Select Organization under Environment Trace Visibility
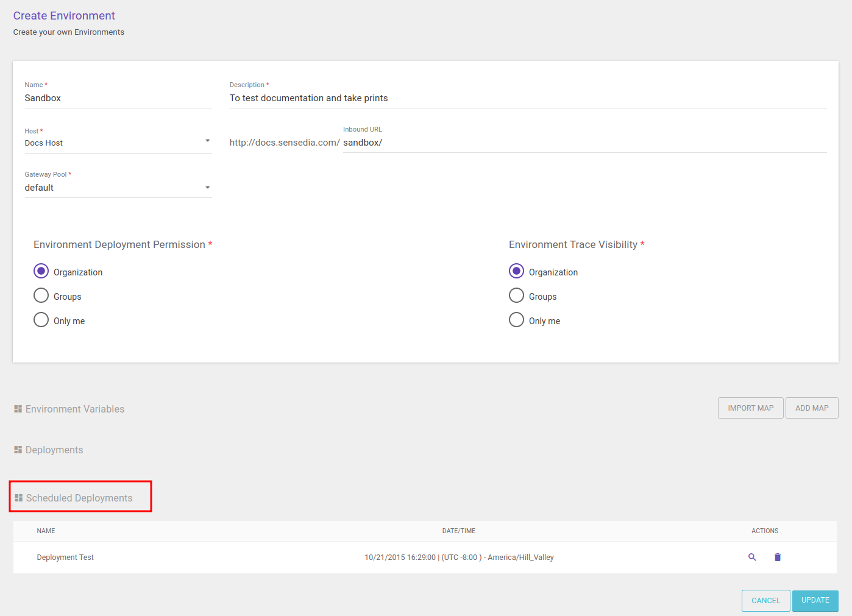 point(516,271)
